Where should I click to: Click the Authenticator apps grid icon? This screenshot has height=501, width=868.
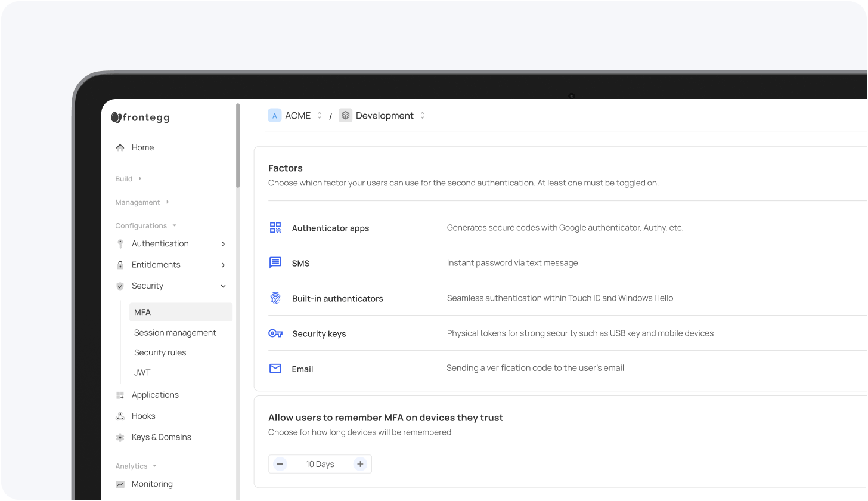275,227
